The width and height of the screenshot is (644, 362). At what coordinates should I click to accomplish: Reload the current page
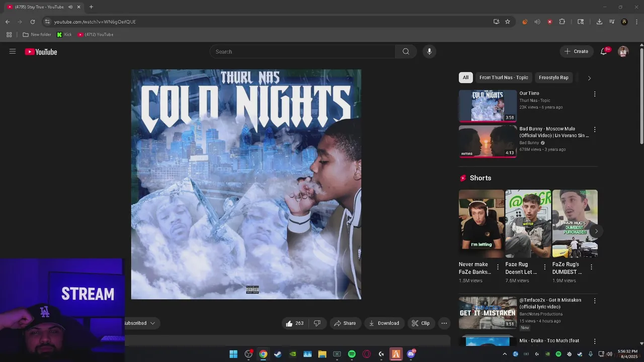33,22
